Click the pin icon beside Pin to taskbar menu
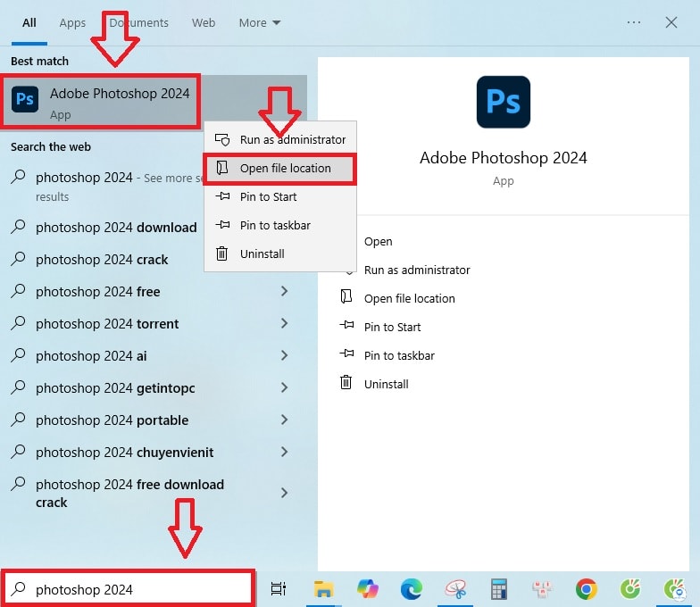 (222, 225)
